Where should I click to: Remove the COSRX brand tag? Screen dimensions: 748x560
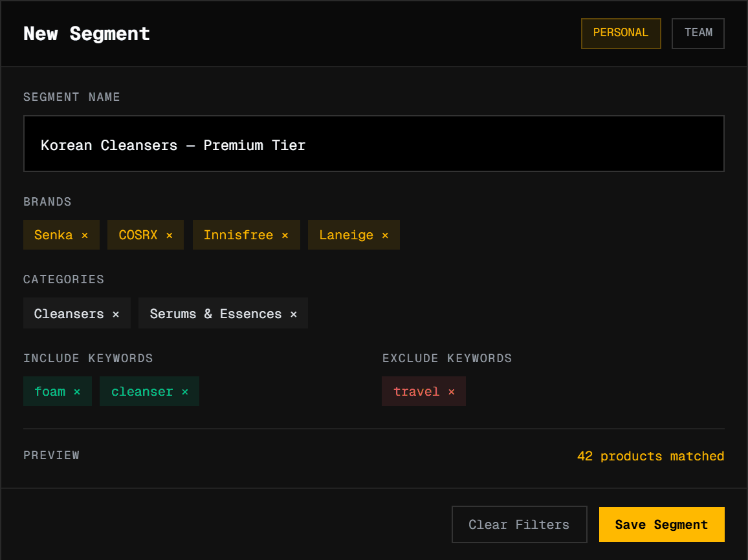(x=170, y=235)
